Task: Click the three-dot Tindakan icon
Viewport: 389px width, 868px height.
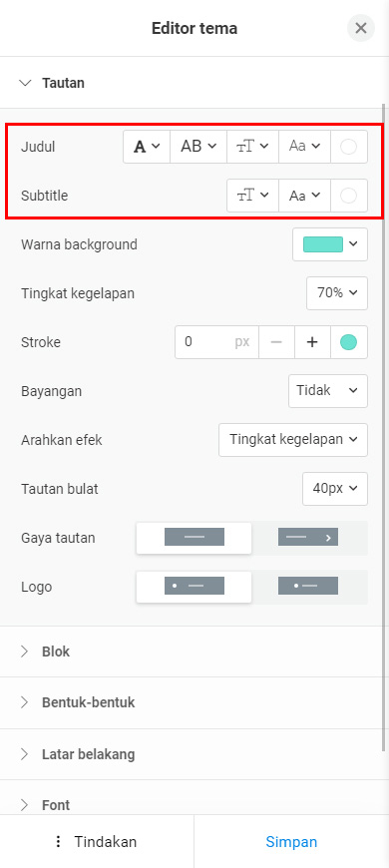Action: [x=58, y=841]
